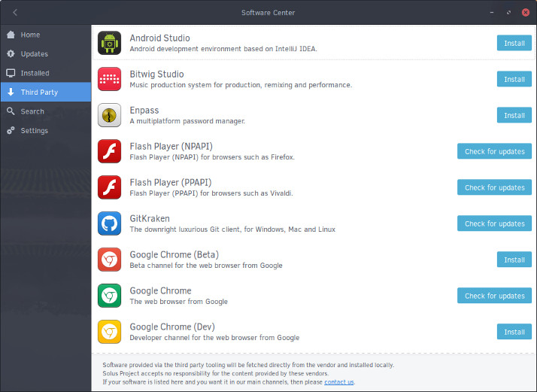Follow the contact us link
Screen dimensions: 537x392
pos(338,382)
